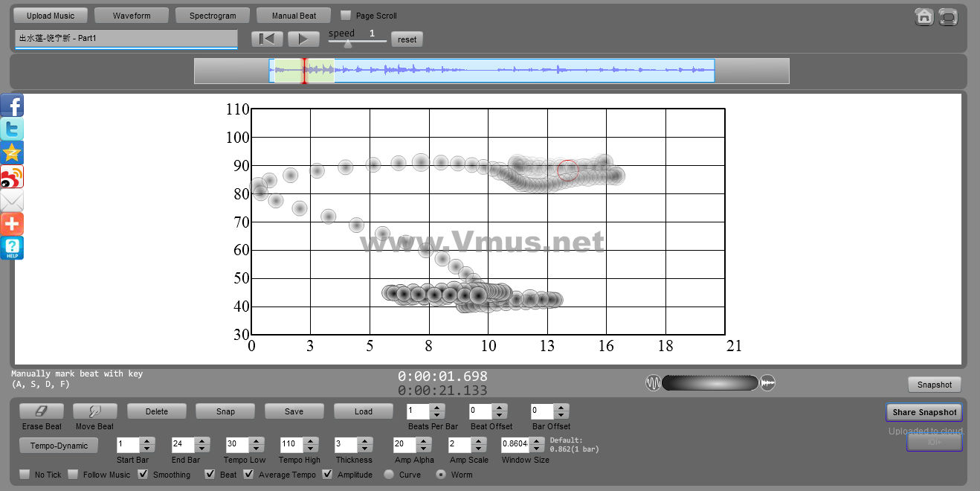Click the speed slider handle
The image size is (980, 491).
coord(347,44)
